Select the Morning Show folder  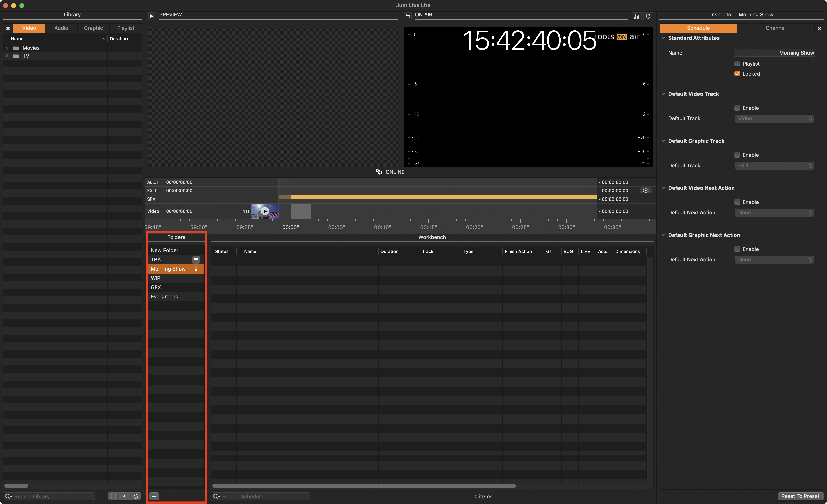coord(176,269)
